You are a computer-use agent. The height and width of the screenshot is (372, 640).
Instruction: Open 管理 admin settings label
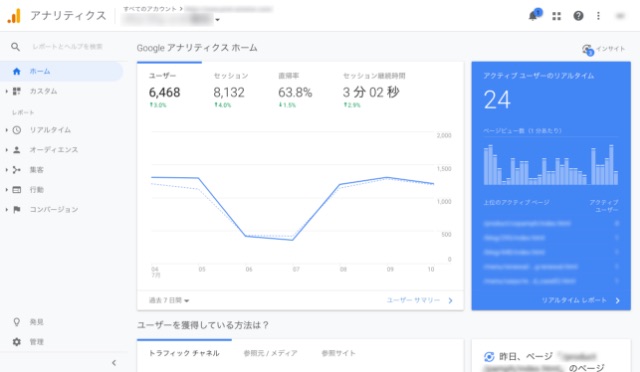tap(36, 342)
